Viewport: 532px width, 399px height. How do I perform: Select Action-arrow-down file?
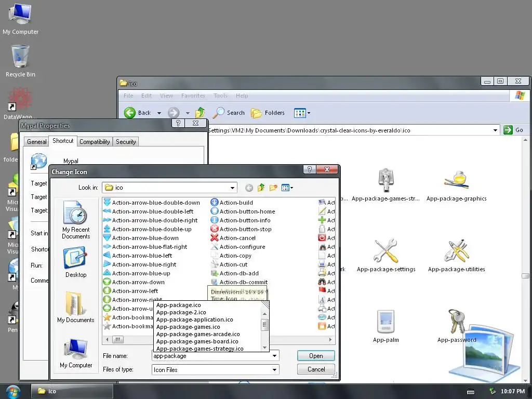point(134,282)
